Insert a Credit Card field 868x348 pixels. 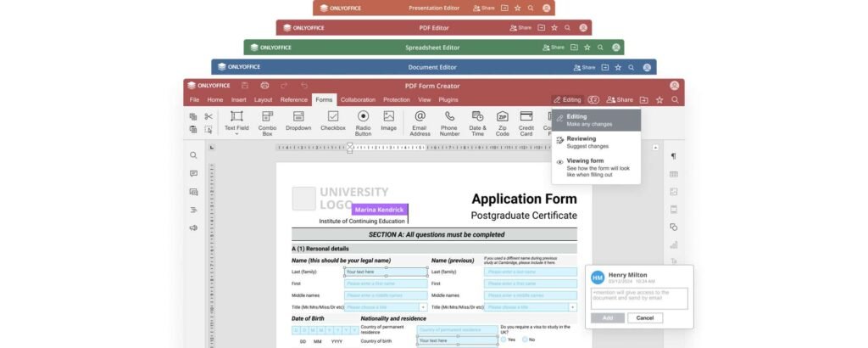[526, 122]
